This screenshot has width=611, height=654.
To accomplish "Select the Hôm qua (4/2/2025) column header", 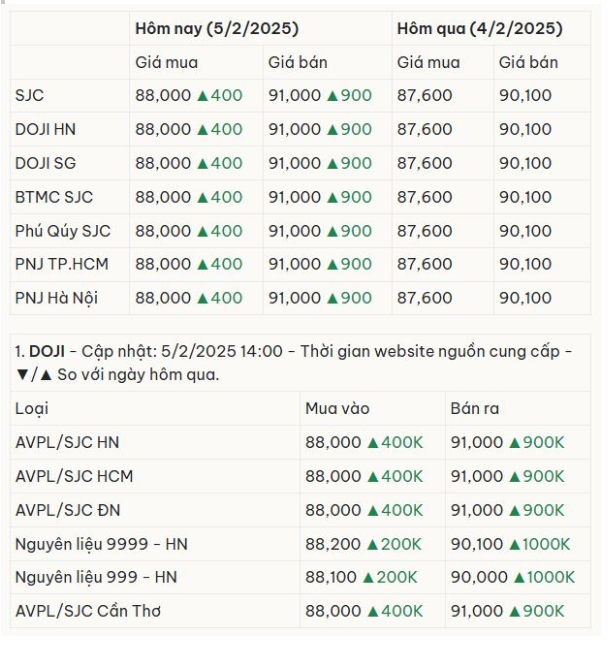I will [480, 28].
